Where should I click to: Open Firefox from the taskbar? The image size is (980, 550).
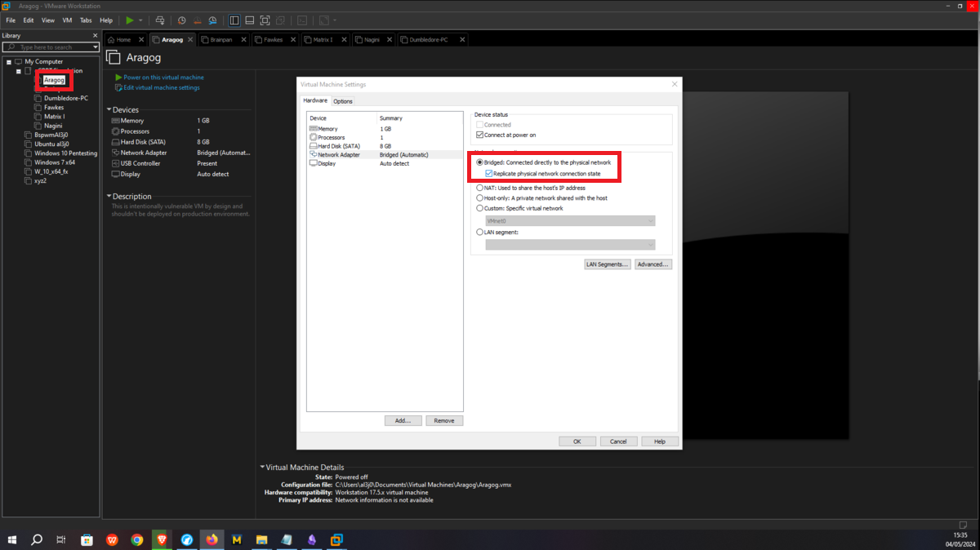212,539
